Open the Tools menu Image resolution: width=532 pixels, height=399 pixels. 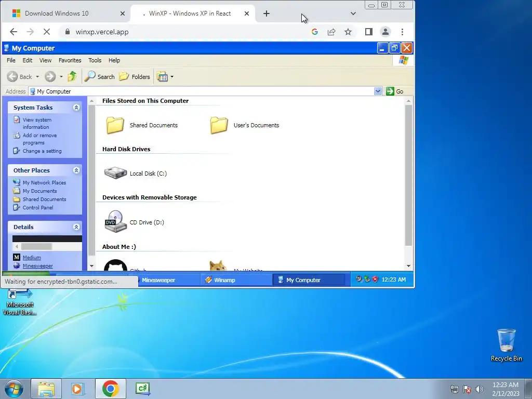coord(95,60)
